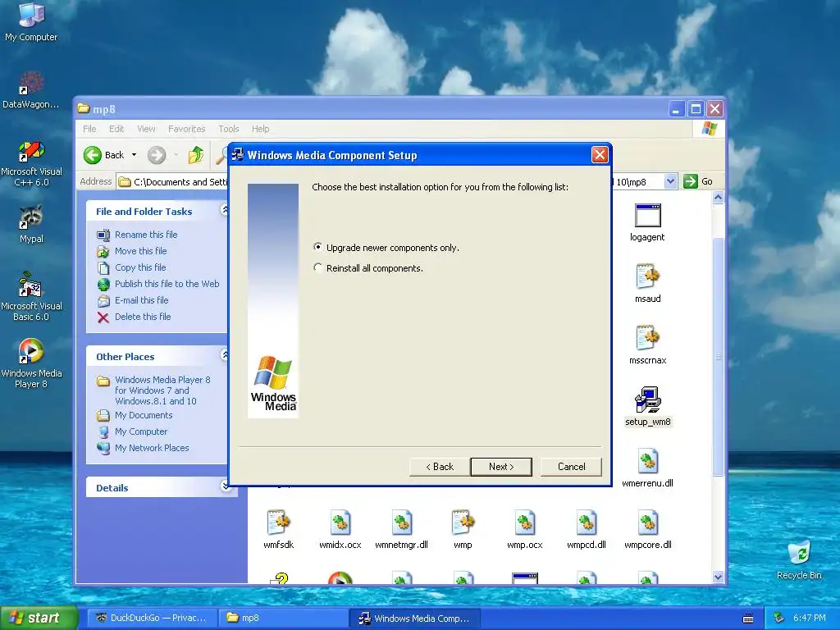Select the wmidx.ocx file icon

click(340, 523)
